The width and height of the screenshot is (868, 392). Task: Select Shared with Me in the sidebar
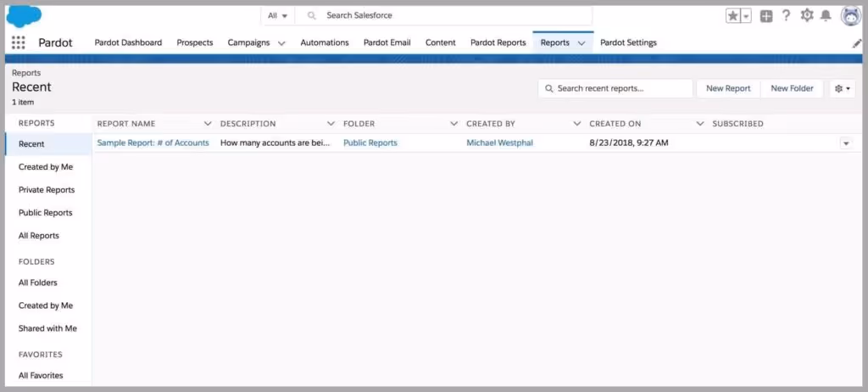(48, 329)
